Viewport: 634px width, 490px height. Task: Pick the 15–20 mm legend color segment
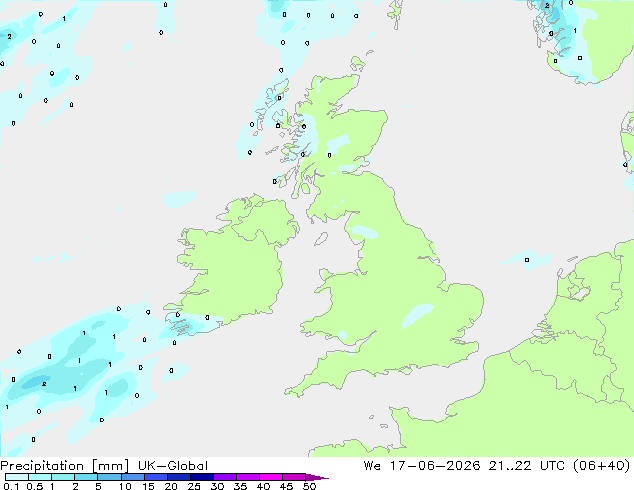(x=155, y=477)
